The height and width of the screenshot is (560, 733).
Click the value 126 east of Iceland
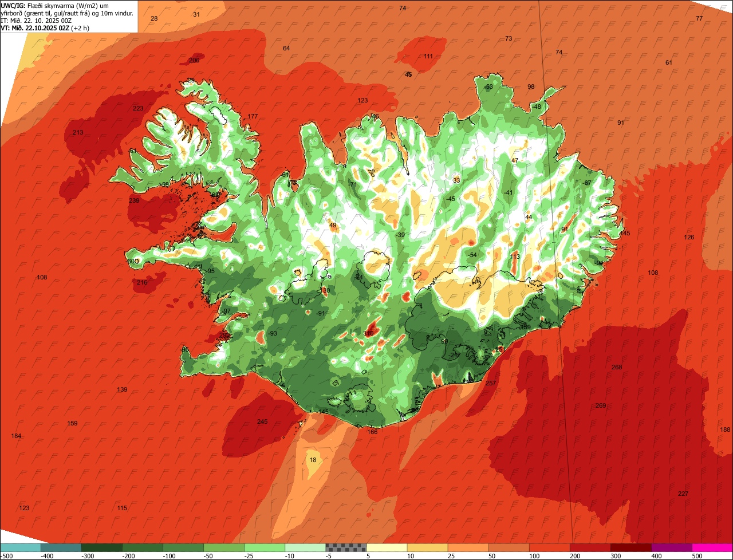[x=689, y=237]
